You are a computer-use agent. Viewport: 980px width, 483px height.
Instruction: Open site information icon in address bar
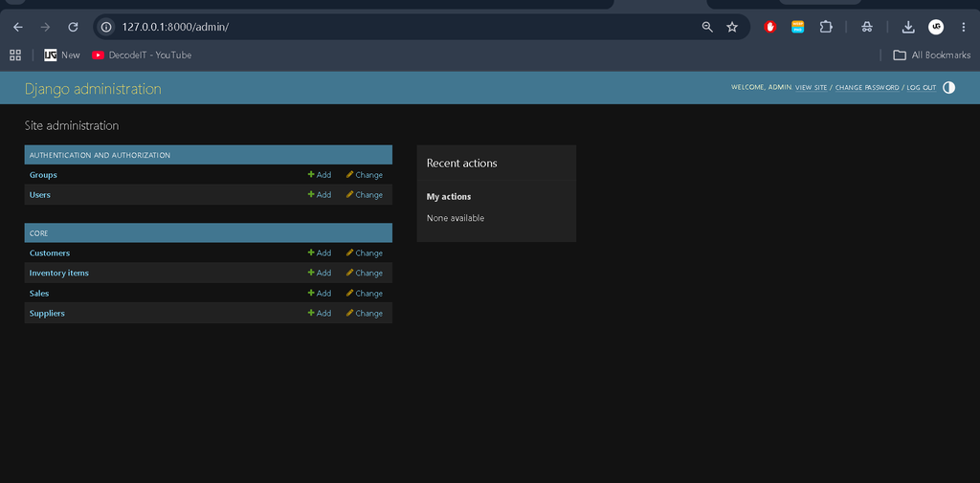point(107,27)
